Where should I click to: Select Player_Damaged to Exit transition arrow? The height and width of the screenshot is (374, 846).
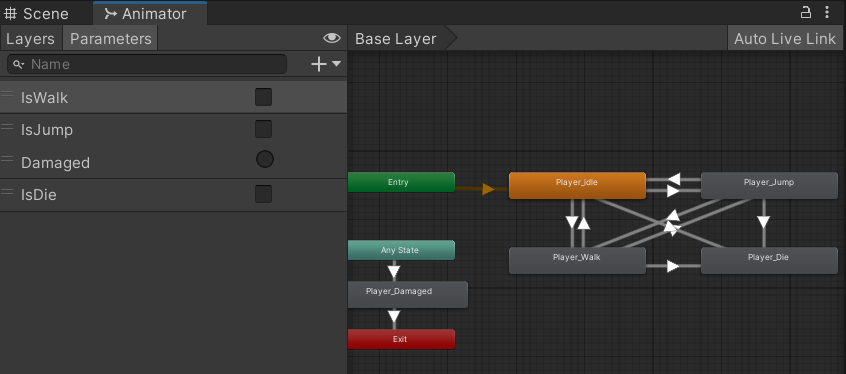tap(394, 316)
